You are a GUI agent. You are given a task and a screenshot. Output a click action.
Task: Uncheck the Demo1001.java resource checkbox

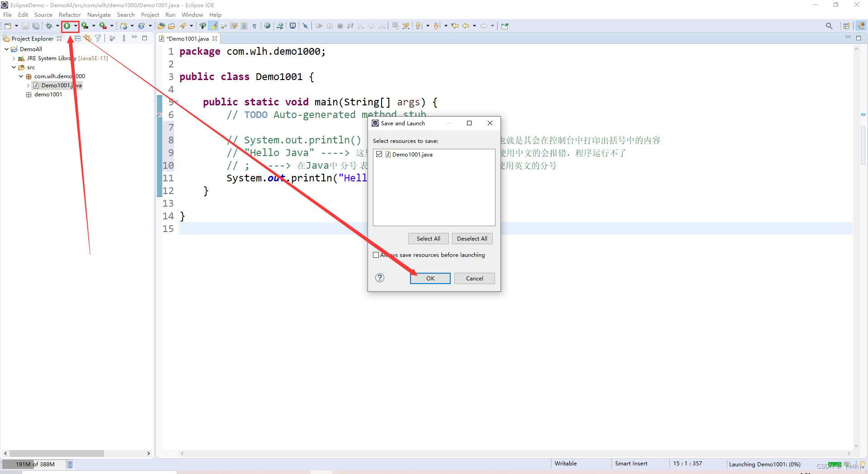click(x=379, y=154)
